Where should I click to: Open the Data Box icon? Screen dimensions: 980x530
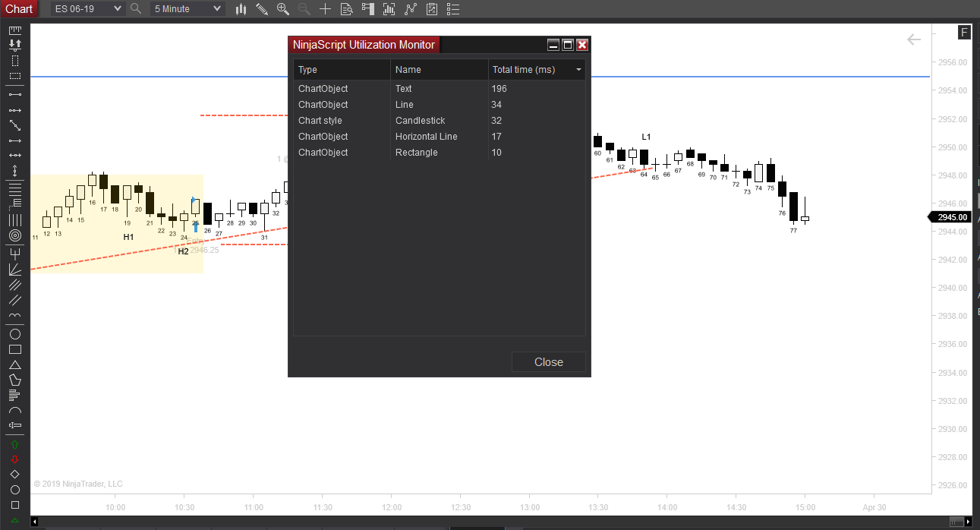point(347,9)
